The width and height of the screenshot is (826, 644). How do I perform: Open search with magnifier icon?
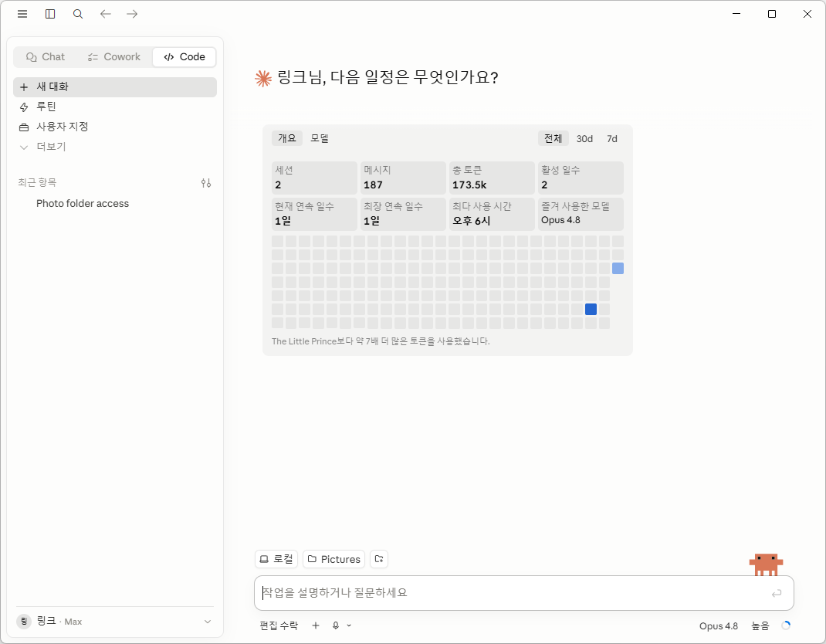[x=78, y=14]
